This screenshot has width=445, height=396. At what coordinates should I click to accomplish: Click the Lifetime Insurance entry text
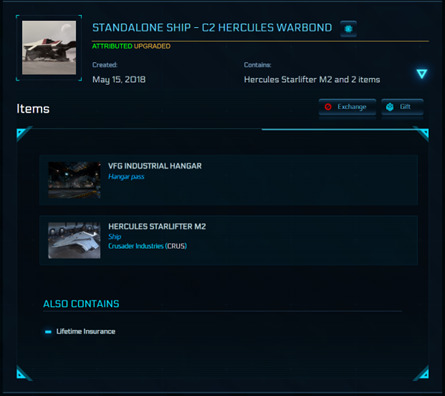pyautogui.click(x=86, y=331)
